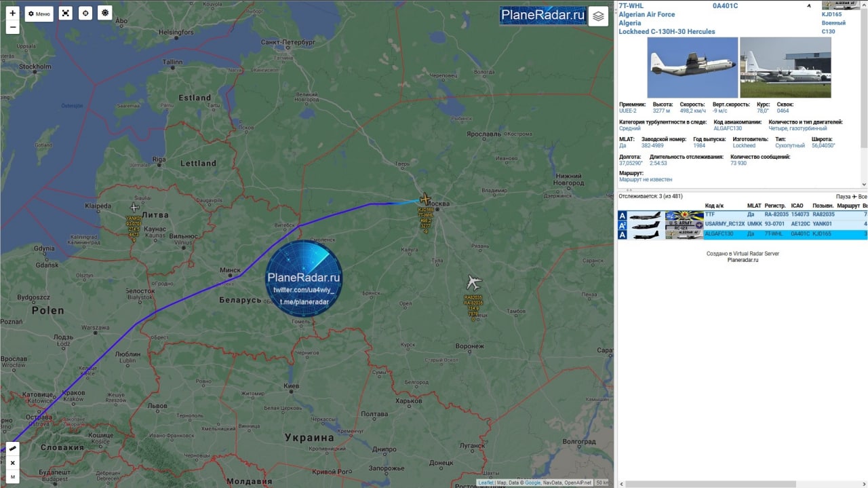Viewport: 868px width, 488px height.
Task: Click the A category icon in ALGAFC130 row
Action: click(623, 235)
